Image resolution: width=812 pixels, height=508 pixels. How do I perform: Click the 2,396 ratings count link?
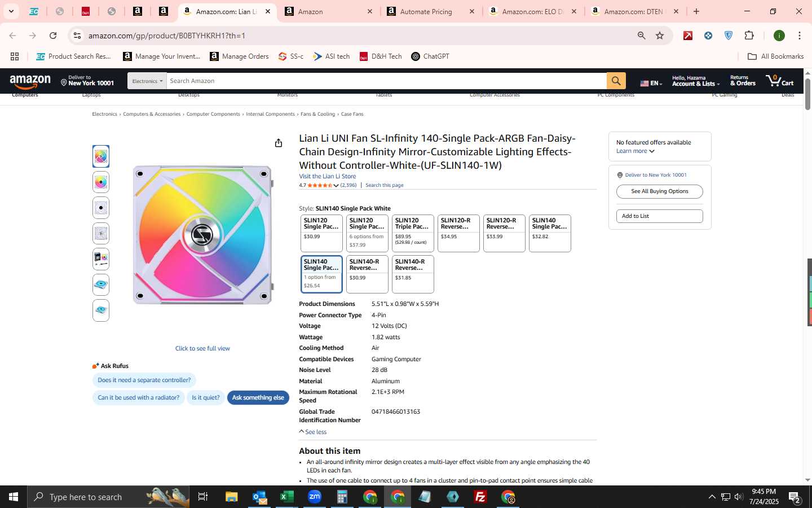click(348, 185)
